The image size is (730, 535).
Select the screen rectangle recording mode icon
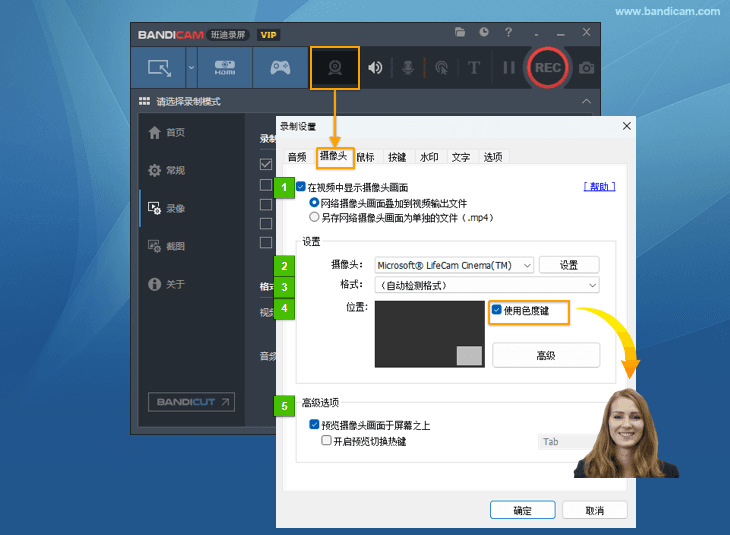pos(159,68)
